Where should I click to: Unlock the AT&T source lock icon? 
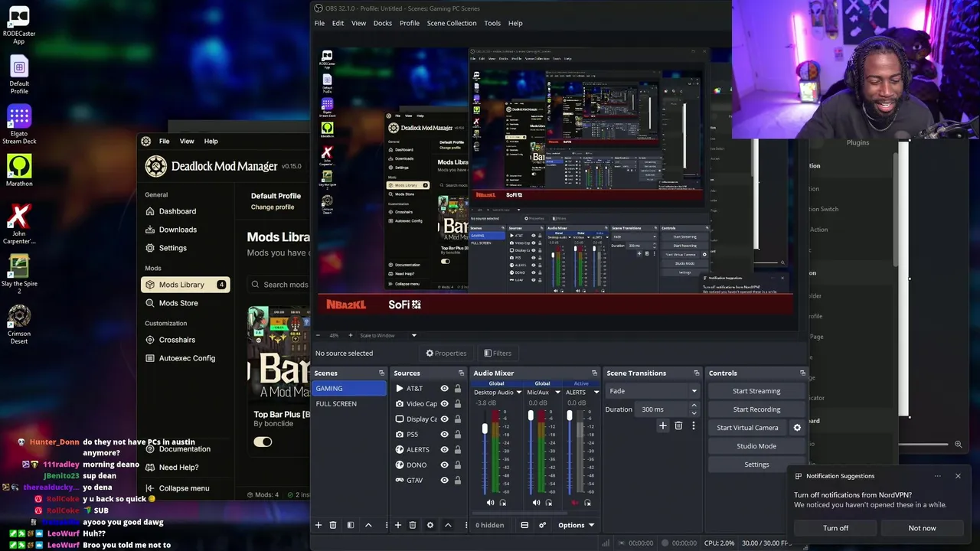458,389
